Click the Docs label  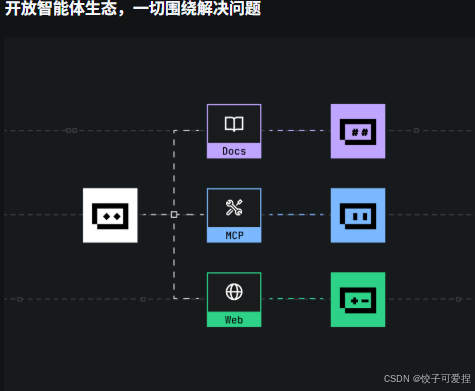(234, 151)
